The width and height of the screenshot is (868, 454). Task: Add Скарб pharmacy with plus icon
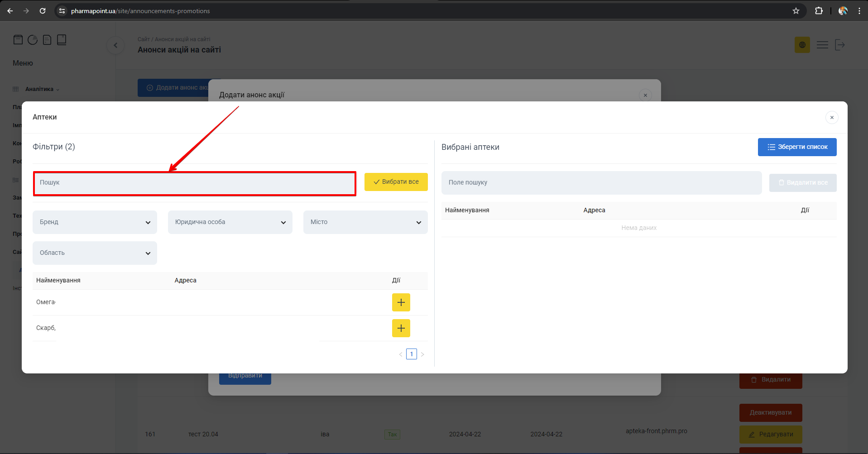401,328
